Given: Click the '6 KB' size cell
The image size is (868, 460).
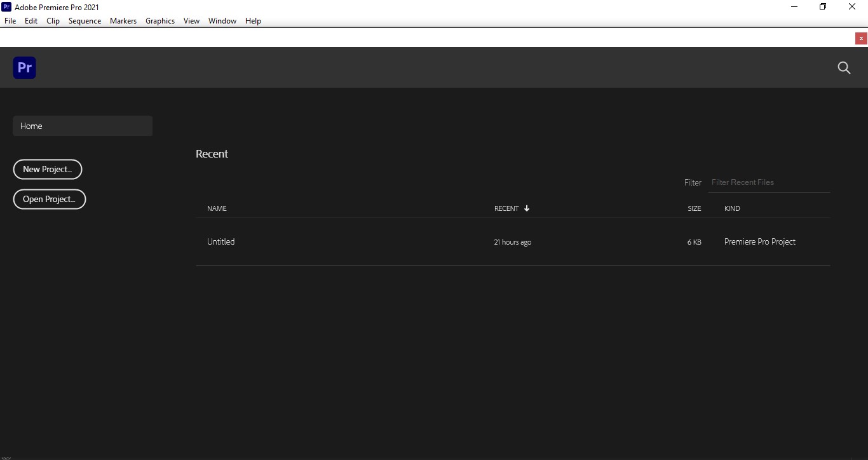Looking at the screenshot, I should click(695, 242).
